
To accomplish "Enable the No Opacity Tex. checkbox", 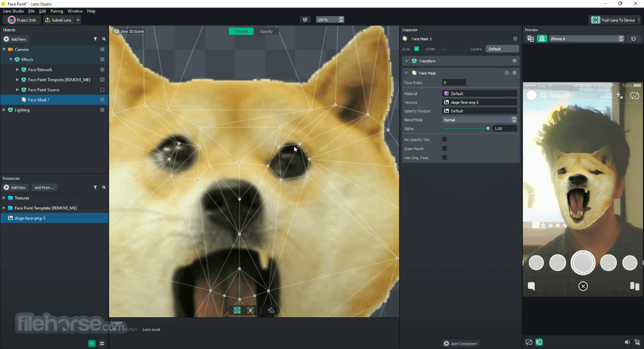I will (444, 139).
